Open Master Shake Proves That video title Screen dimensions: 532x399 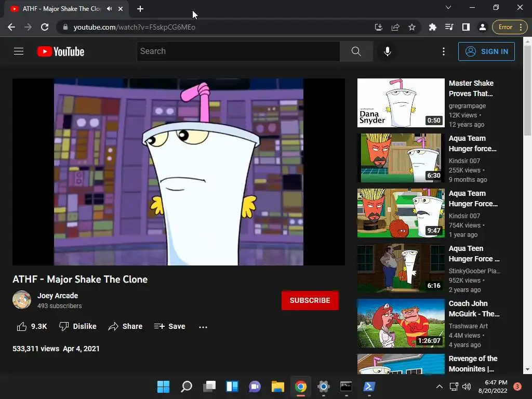[471, 88]
